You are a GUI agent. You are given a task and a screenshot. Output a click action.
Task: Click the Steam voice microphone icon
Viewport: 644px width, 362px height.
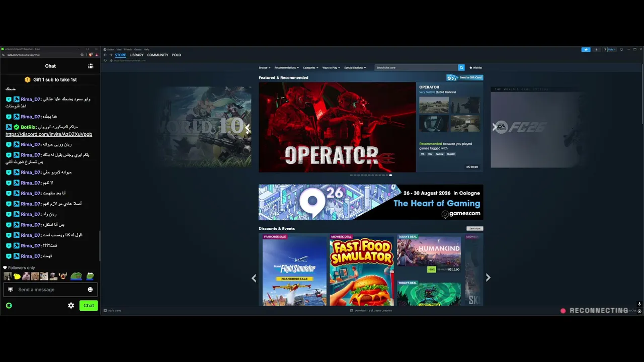(639, 304)
